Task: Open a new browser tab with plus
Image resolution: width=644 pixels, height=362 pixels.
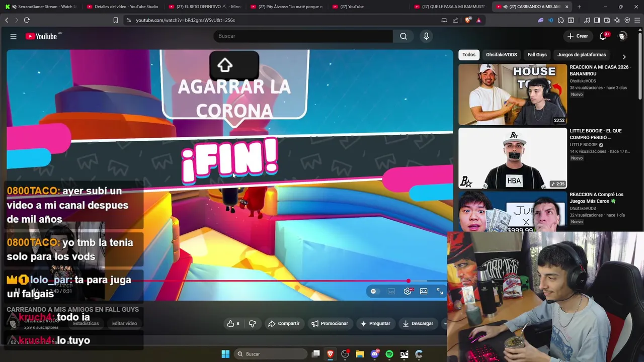Action: (579, 7)
